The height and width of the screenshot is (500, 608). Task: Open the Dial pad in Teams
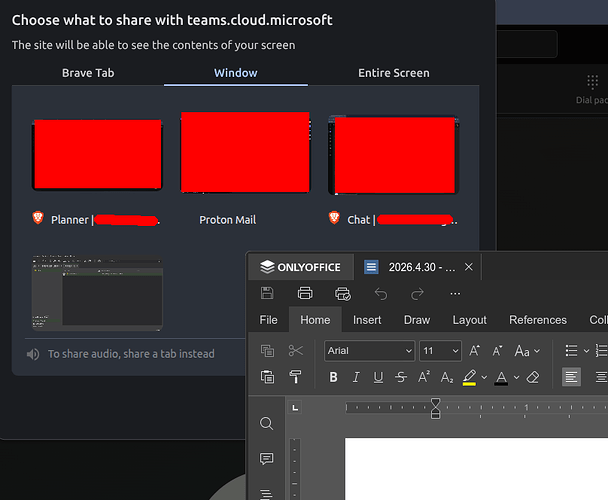tap(592, 89)
